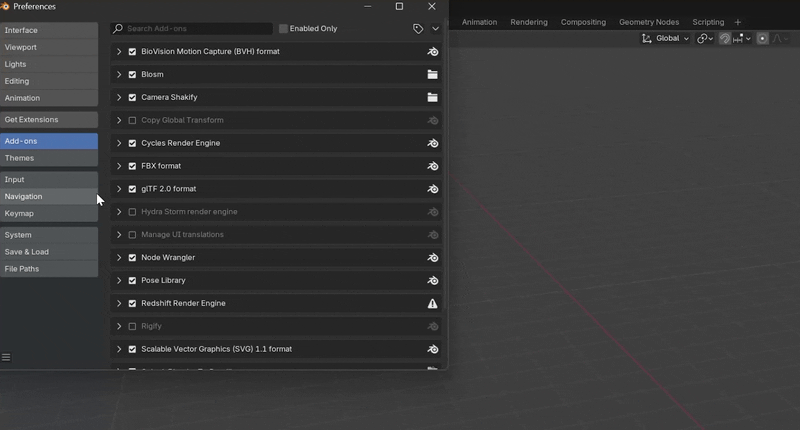
Task: Click Blender icon in Node Wrangler row
Action: tap(433, 258)
